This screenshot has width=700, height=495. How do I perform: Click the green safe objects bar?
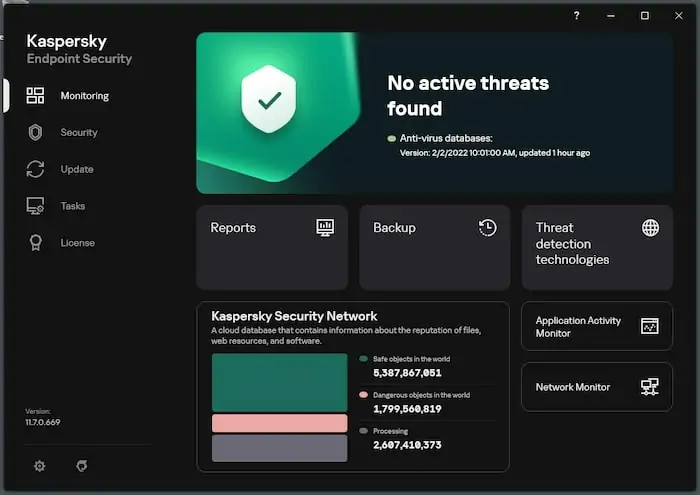279,383
